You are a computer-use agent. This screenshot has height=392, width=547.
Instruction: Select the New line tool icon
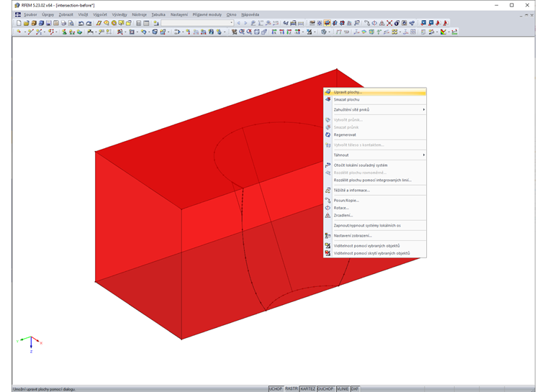pyautogui.click(x=31, y=32)
